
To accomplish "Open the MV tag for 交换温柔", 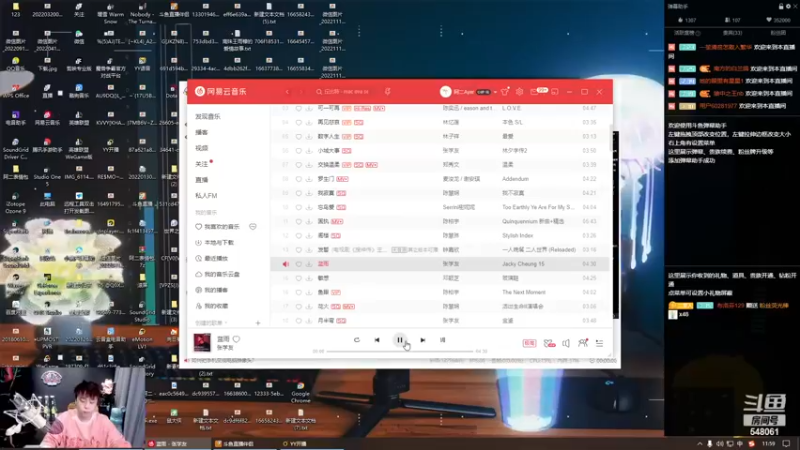I will click(x=371, y=165).
